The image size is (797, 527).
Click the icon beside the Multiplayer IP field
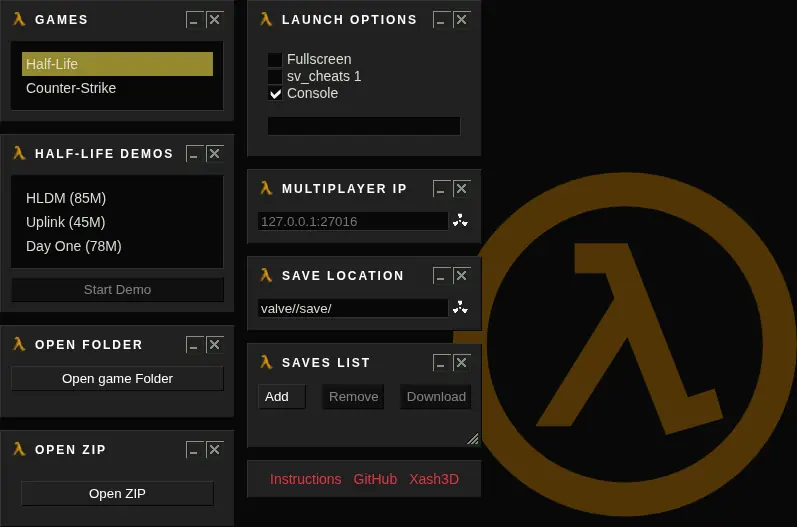tap(461, 221)
